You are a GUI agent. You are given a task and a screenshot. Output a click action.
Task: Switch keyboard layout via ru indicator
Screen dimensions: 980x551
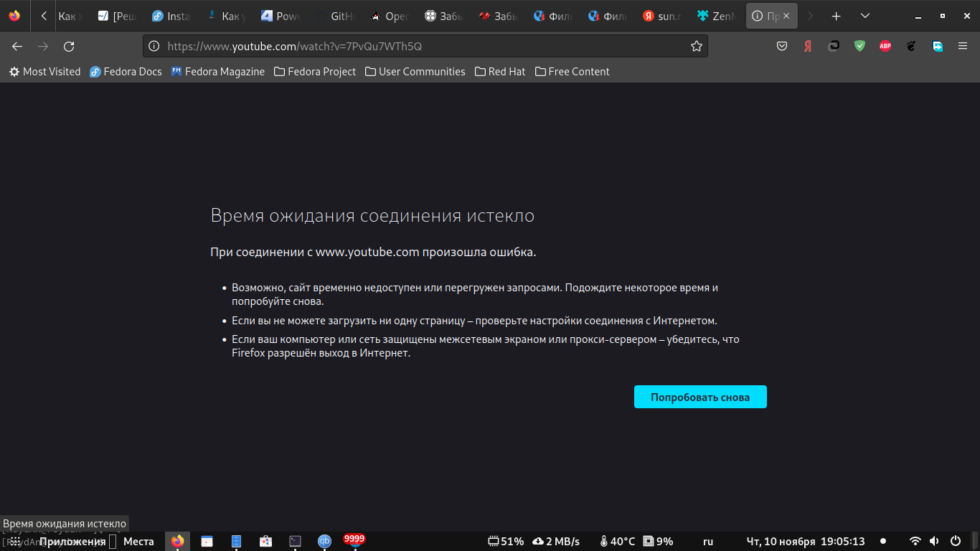pos(708,541)
